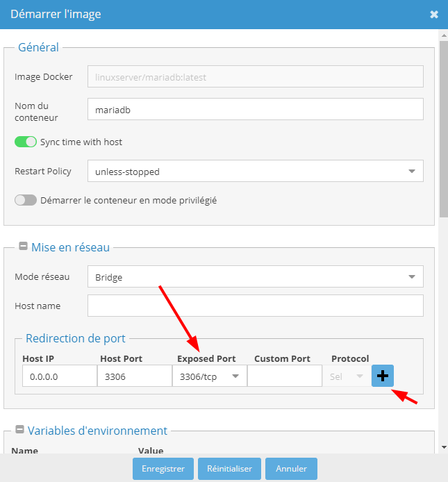
Task: Click the plus icon to add port redirection
Action: click(383, 376)
